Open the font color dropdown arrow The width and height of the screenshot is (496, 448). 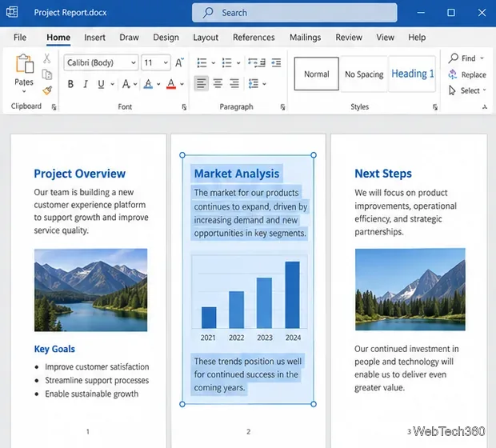coord(182,84)
